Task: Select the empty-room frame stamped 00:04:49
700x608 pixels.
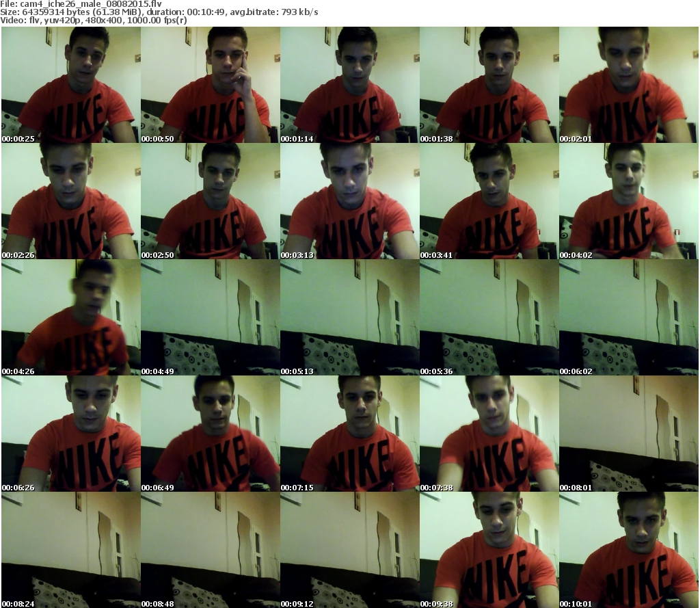Action: (211, 317)
